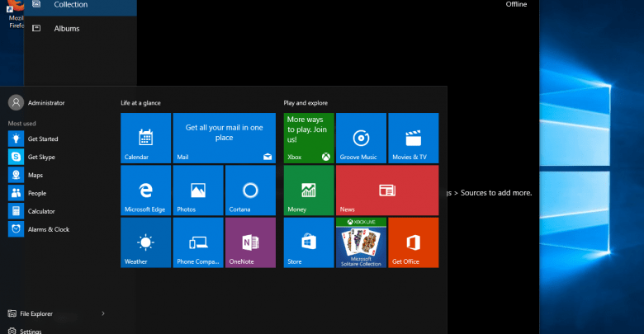Launch the Xbox tile
The height and width of the screenshot is (334, 644).
pos(309,139)
